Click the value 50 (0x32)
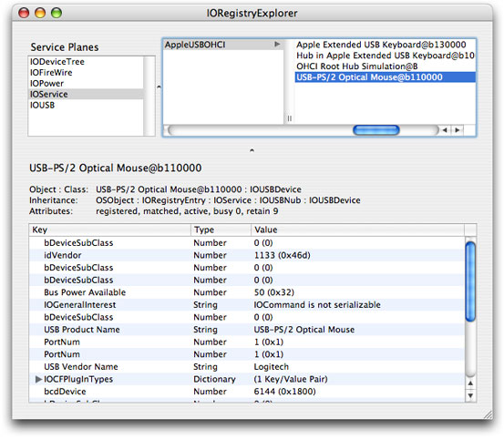 (273, 292)
